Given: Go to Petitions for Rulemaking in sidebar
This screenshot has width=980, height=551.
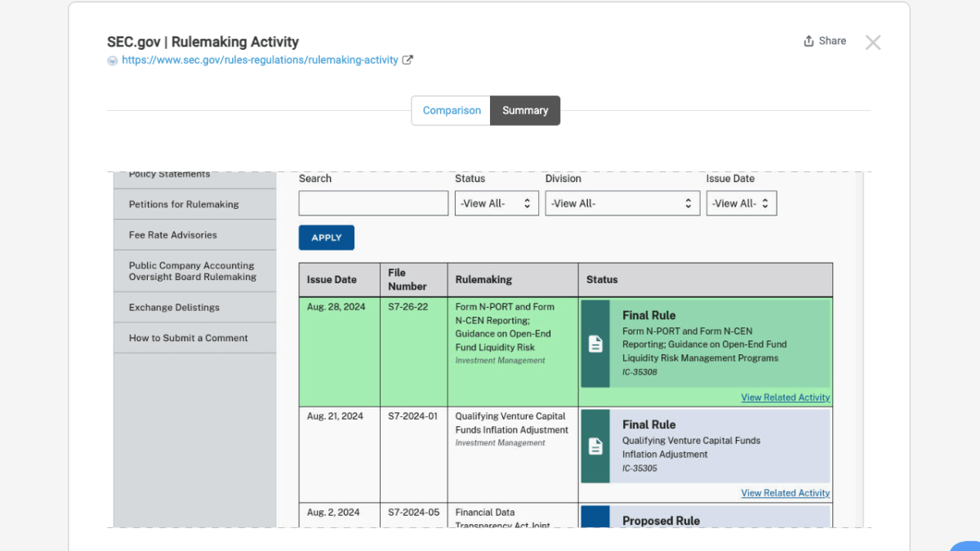Looking at the screenshot, I should [184, 204].
